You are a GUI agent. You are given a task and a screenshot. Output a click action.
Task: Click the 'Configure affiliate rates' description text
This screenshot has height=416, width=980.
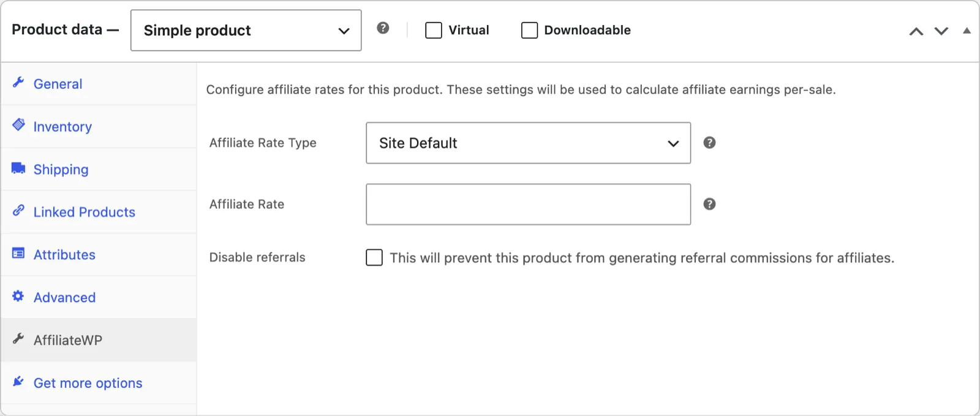pyautogui.click(x=521, y=89)
